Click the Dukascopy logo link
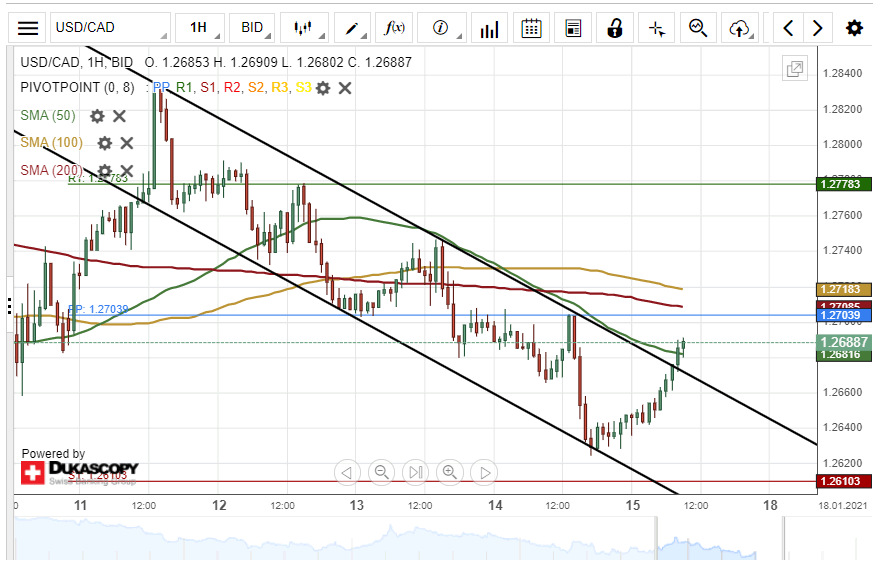This screenshot has width=878, height=567. coord(80,472)
